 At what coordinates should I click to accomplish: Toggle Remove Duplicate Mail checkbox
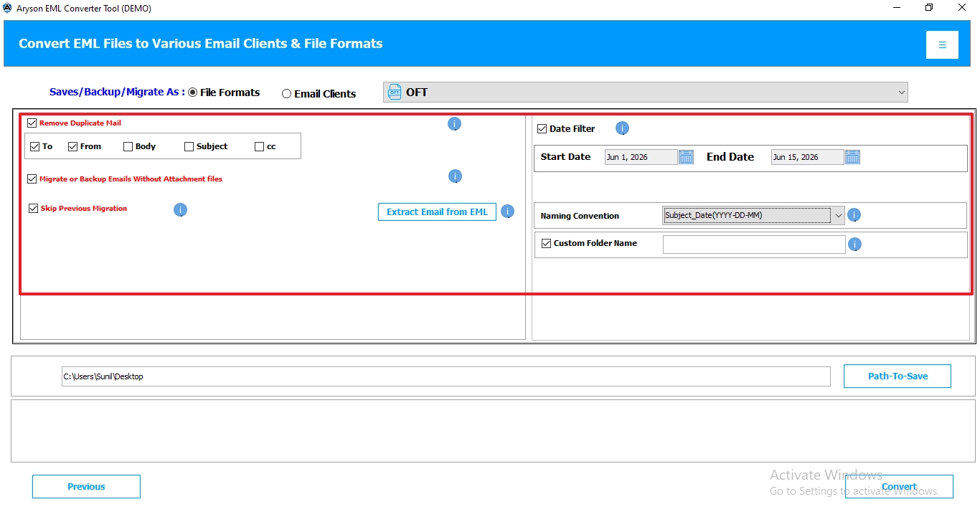(32, 123)
